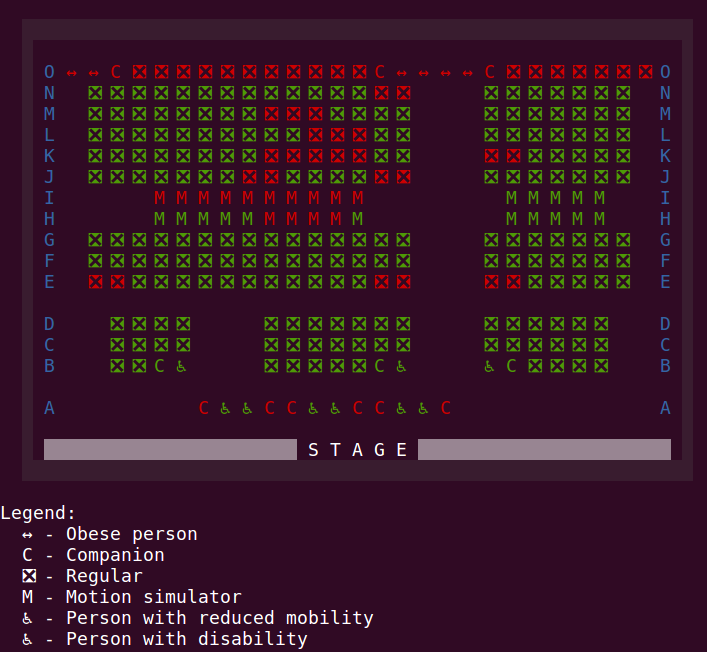Select the last seat in row D's middle block

coord(404,324)
